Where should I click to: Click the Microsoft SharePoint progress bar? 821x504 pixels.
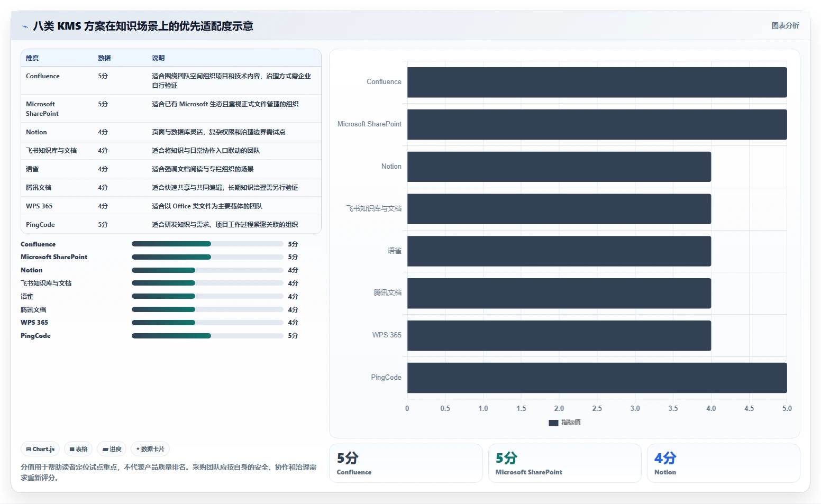point(207,257)
